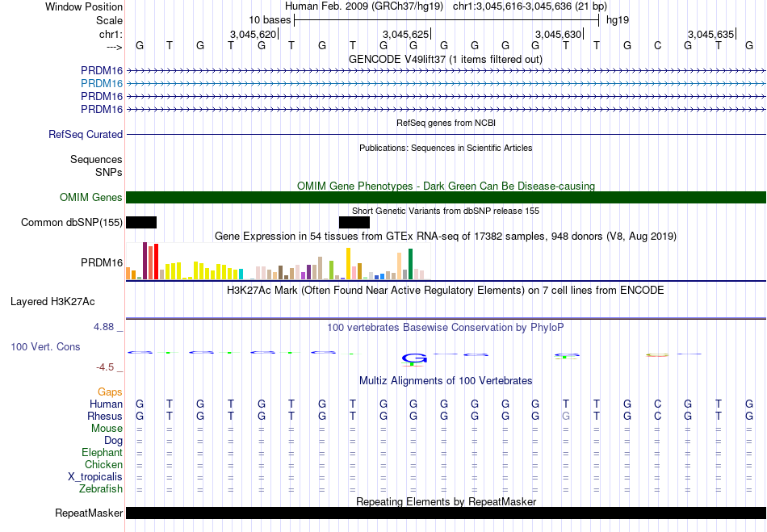Click the dark green bar in GTEx chart

click(410, 264)
